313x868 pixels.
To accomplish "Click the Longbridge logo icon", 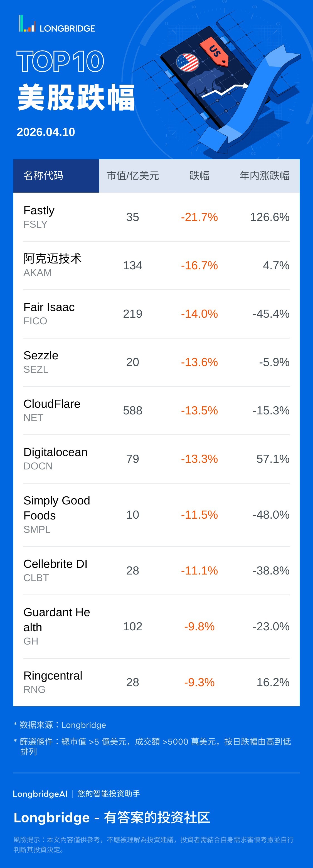I will tap(27, 24).
